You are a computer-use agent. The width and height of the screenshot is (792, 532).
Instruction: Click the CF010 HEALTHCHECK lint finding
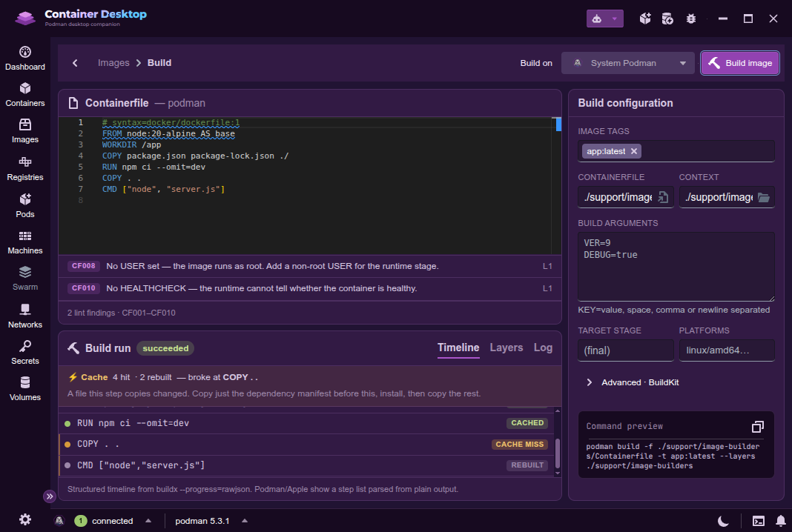(x=310, y=288)
